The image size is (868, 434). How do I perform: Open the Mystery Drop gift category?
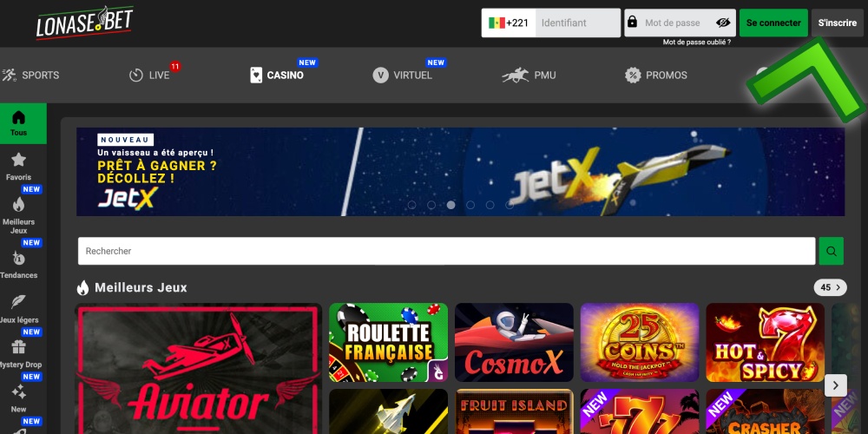pos(19,354)
